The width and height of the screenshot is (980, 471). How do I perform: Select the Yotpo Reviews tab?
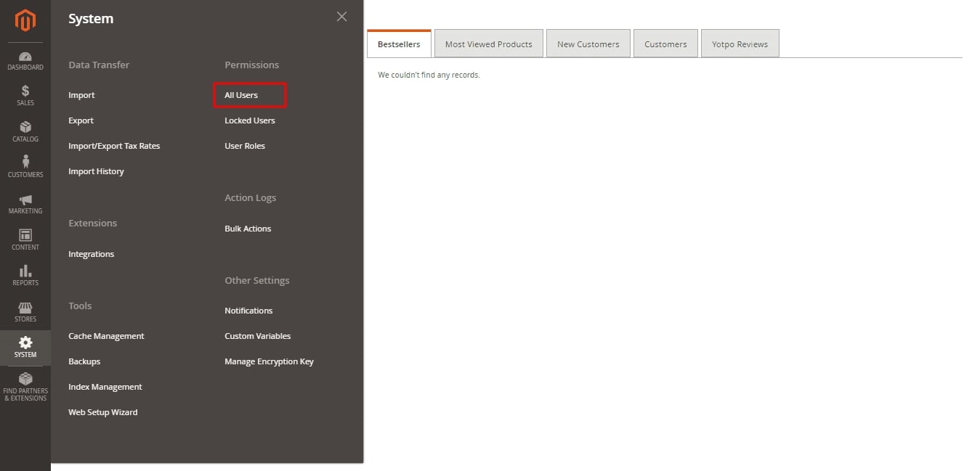pyautogui.click(x=740, y=44)
